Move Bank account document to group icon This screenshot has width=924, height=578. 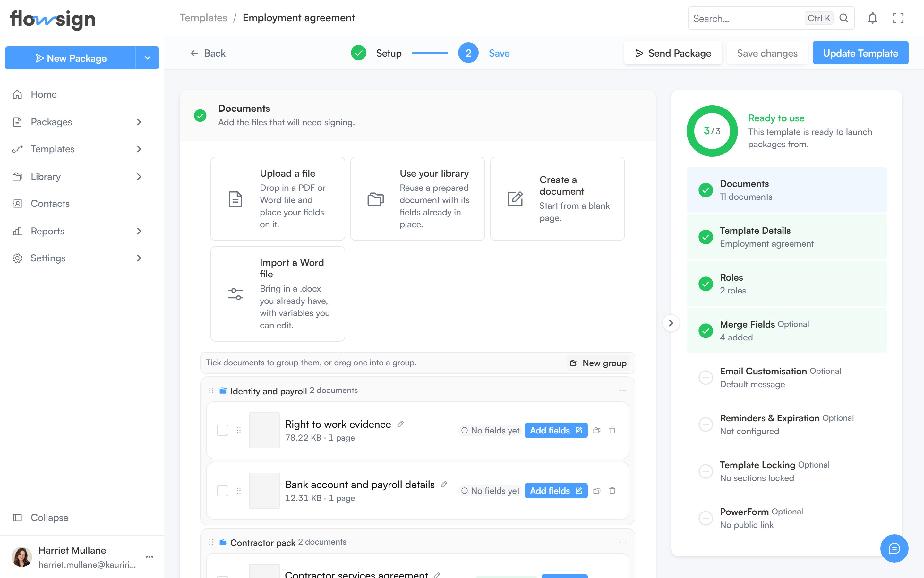pyautogui.click(x=597, y=491)
